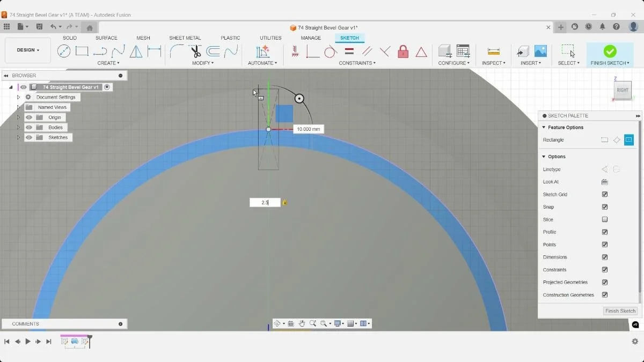
Task: Apply the Parallel constraint
Action: pyautogui.click(x=367, y=51)
